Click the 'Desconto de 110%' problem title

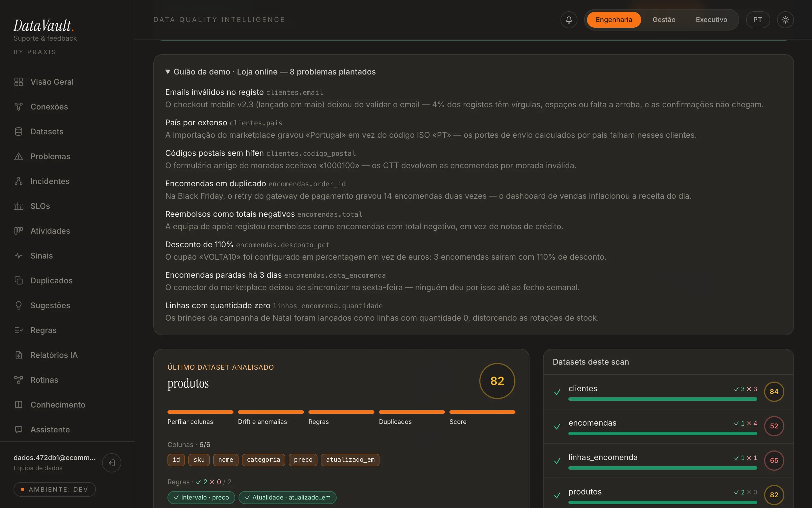tap(199, 245)
